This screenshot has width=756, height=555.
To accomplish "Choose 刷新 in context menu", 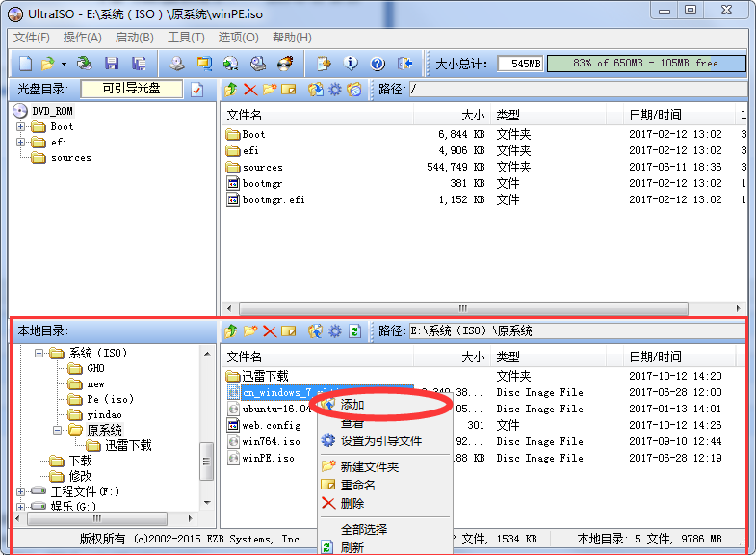I will click(x=385, y=547).
